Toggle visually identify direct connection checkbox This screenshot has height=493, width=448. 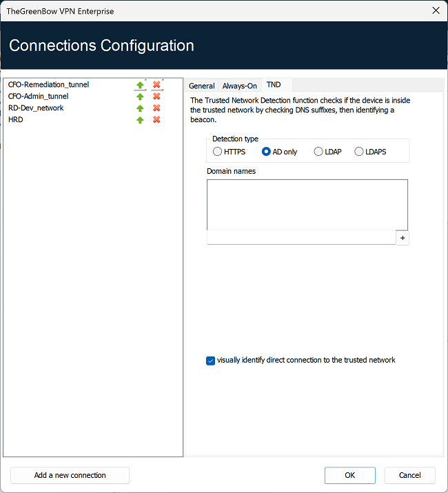210,361
